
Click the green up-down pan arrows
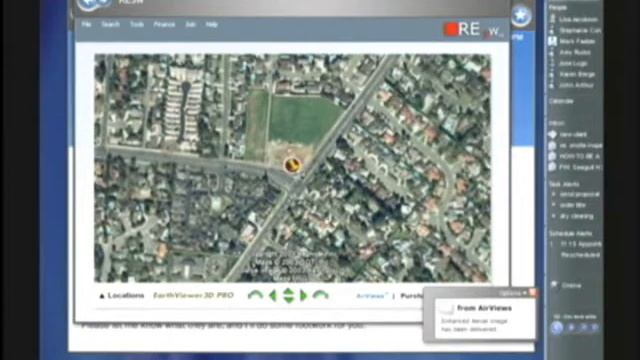[289, 295]
